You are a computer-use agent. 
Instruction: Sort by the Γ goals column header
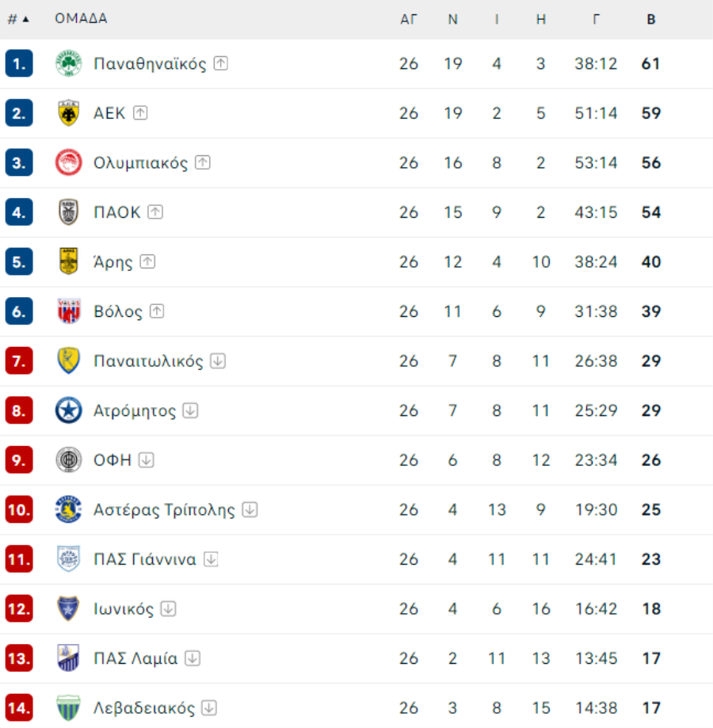(596, 19)
